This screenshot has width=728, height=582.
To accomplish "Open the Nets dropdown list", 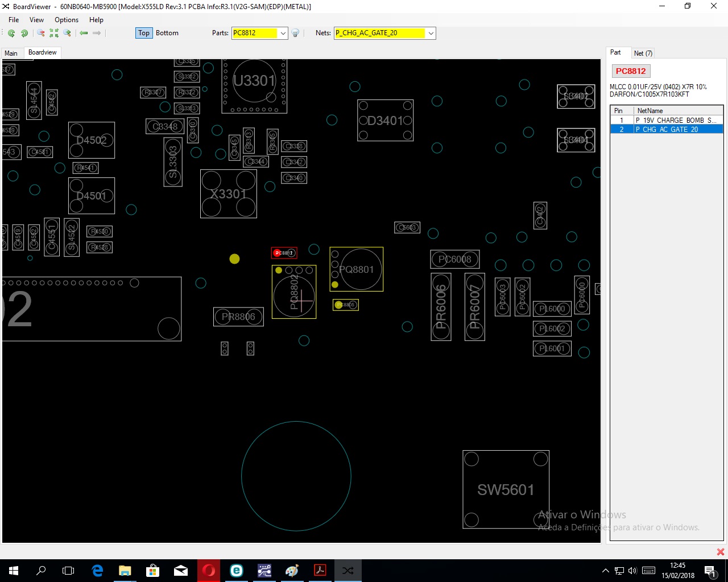I will coord(431,33).
